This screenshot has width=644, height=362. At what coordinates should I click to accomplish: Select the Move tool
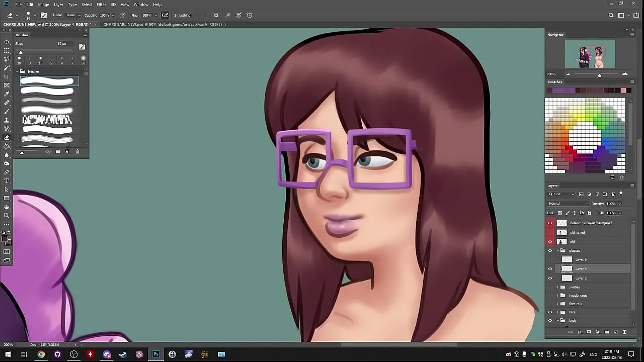7,42
